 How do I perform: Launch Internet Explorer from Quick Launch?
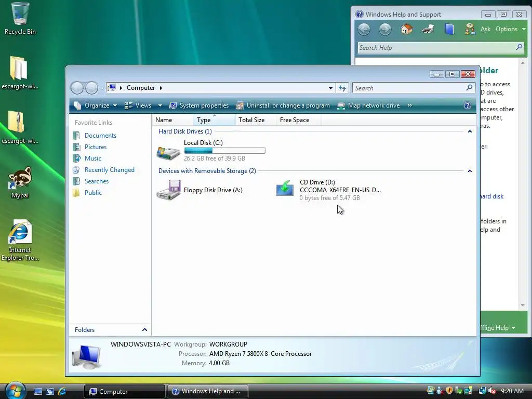(62, 392)
